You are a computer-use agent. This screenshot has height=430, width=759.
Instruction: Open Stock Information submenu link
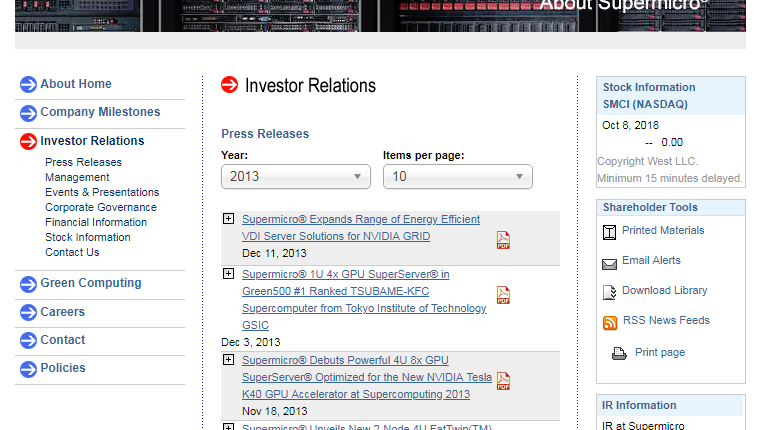pyautogui.click(x=88, y=237)
